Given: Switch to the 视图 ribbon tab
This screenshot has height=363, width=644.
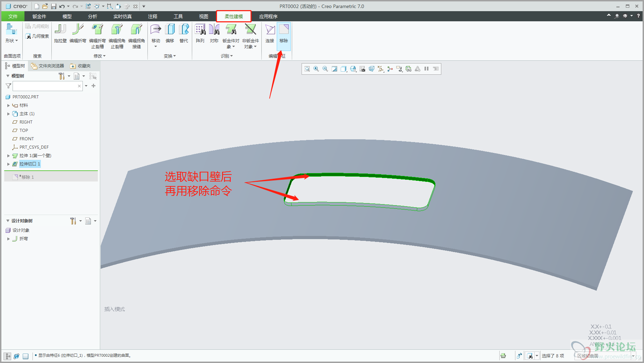Looking at the screenshot, I should click(x=204, y=16).
